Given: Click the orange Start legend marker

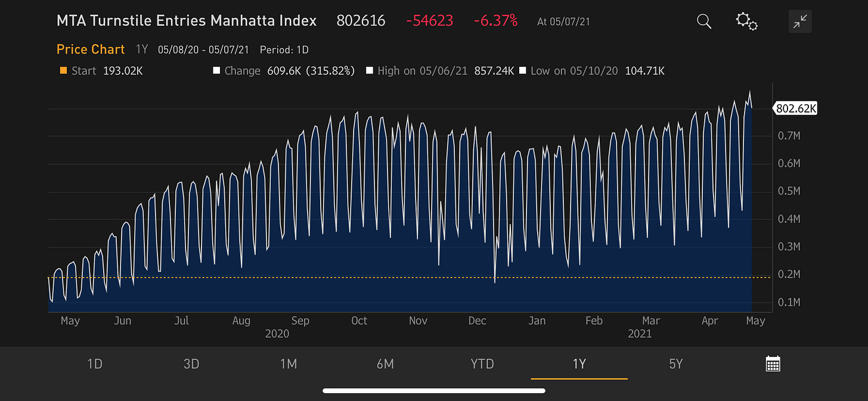Looking at the screenshot, I should pyautogui.click(x=64, y=71).
